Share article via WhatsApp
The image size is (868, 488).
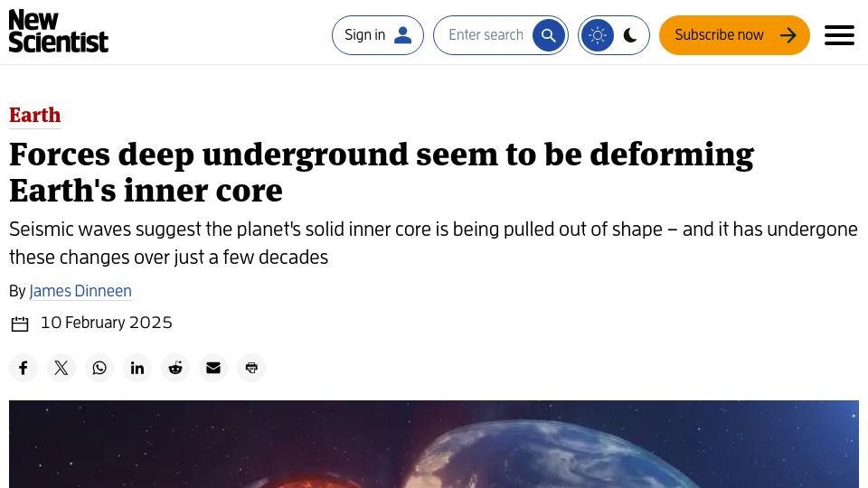[x=99, y=368]
